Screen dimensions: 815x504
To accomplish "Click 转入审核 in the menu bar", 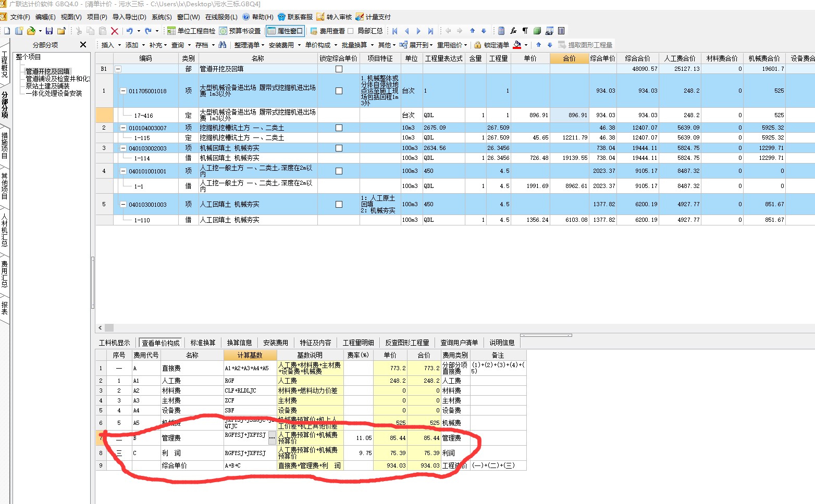I will point(334,17).
